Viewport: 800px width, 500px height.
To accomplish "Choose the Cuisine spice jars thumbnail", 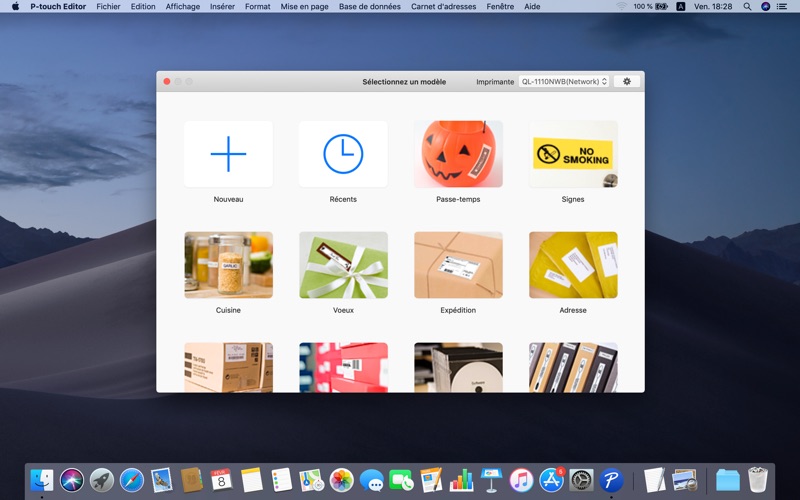I will click(x=228, y=265).
